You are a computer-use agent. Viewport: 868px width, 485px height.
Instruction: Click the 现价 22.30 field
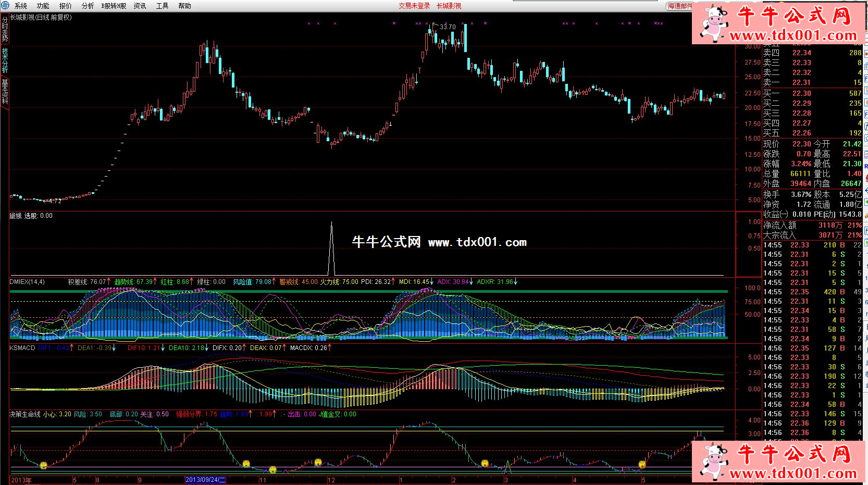(787, 144)
